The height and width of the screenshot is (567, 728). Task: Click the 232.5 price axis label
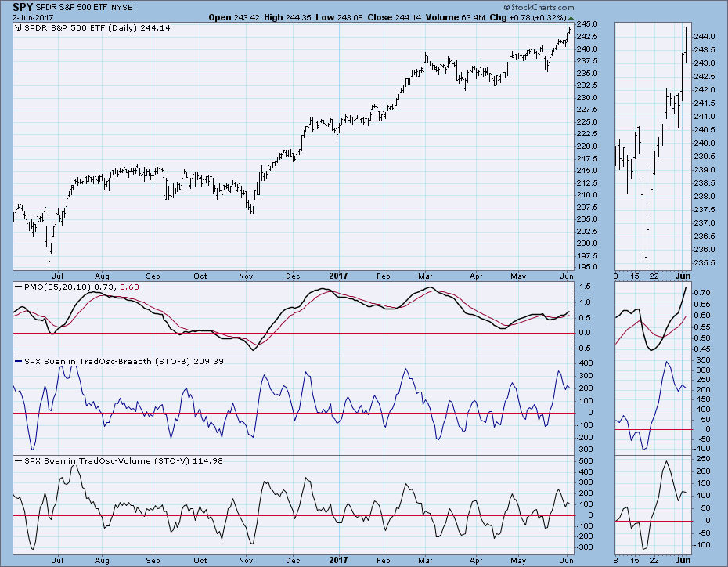click(588, 85)
